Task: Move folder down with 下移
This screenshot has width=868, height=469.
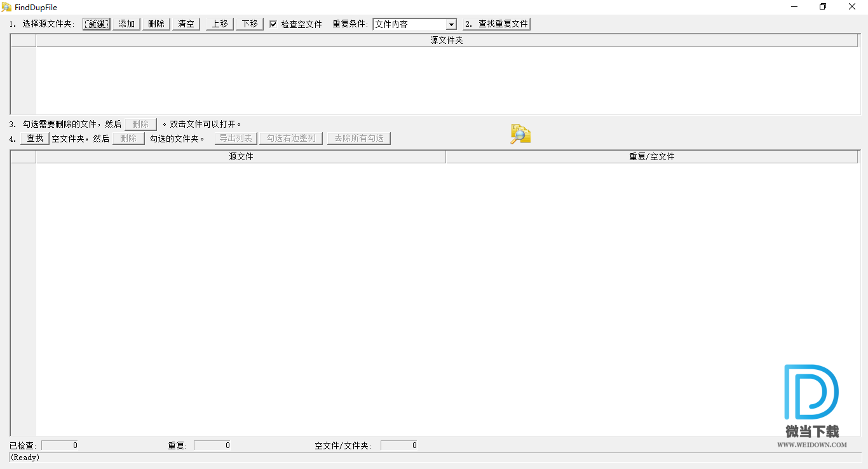Action: pos(250,24)
